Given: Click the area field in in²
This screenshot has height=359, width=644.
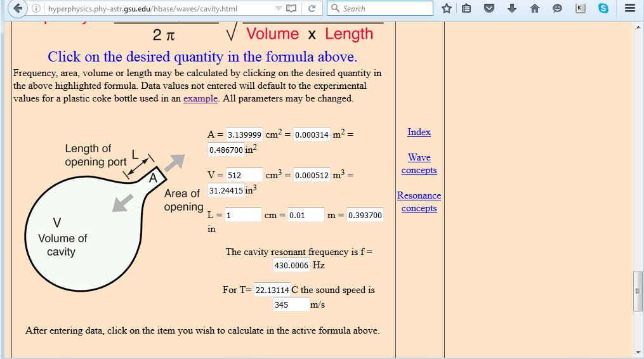Looking at the screenshot, I should pos(226,150).
